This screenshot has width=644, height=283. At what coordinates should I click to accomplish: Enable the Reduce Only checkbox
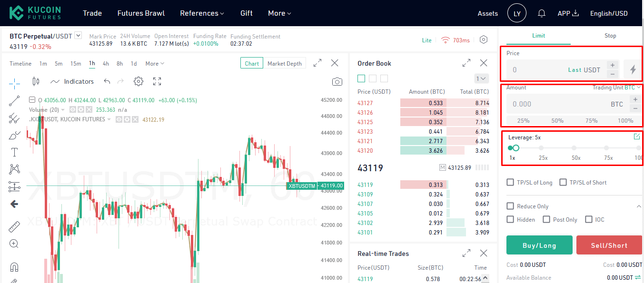click(x=510, y=206)
